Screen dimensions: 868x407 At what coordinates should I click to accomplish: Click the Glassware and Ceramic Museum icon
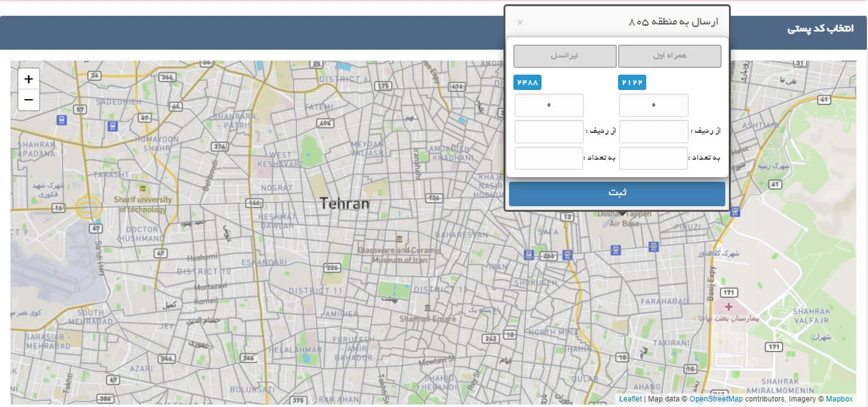point(399,239)
